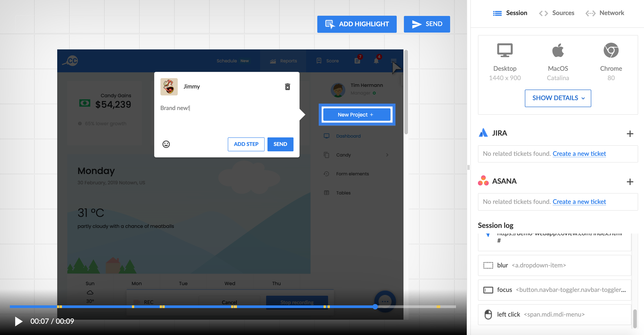Expand the Candy sidebar submenu arrow
Screen dimensions: 644x335
[387, 155]
